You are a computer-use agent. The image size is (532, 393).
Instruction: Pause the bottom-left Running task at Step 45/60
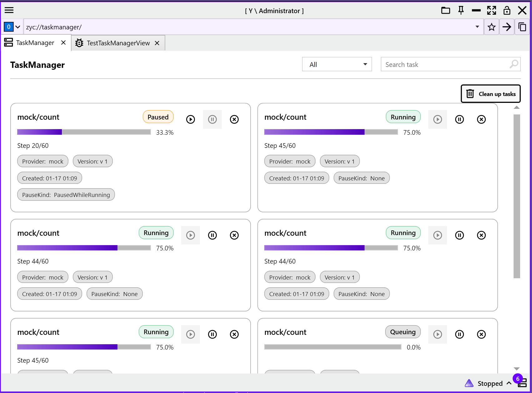(x=212, y=334)
